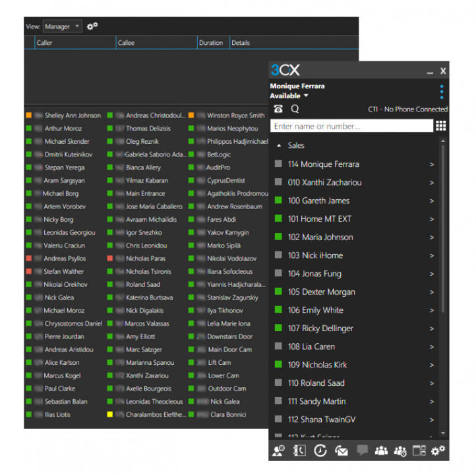Open the phonebook contacts icon
The image size is (476, 475).
tap(299, 451)
